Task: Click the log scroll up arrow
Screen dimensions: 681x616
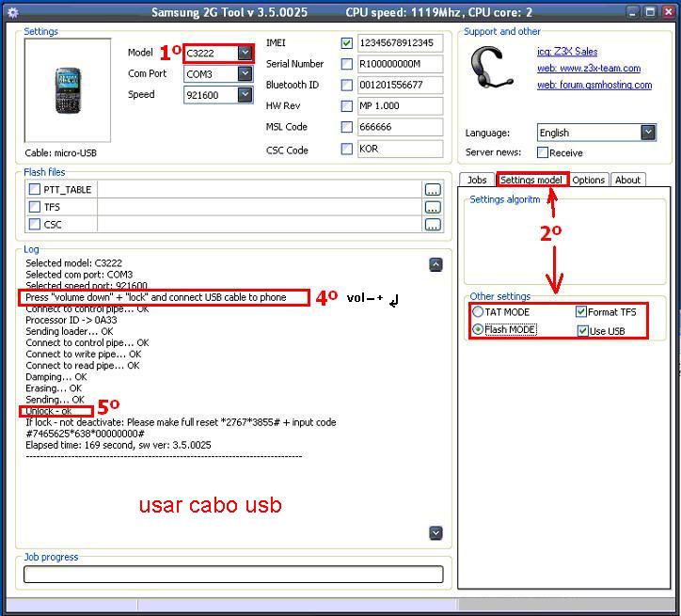Action: coord(436,264)
